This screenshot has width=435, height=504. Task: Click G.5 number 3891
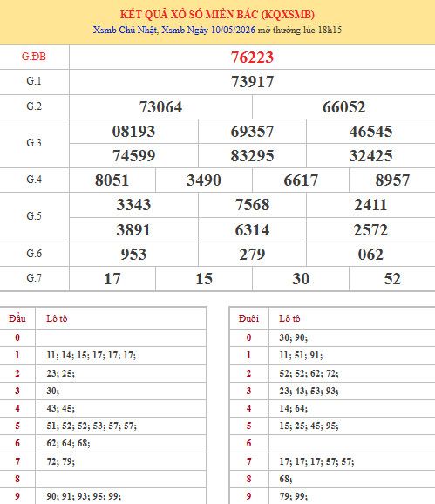[x=133, y=230]
